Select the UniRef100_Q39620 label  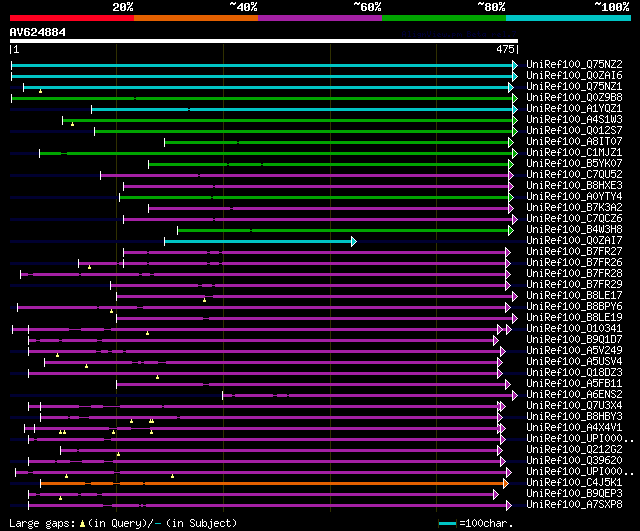[574, 461]
